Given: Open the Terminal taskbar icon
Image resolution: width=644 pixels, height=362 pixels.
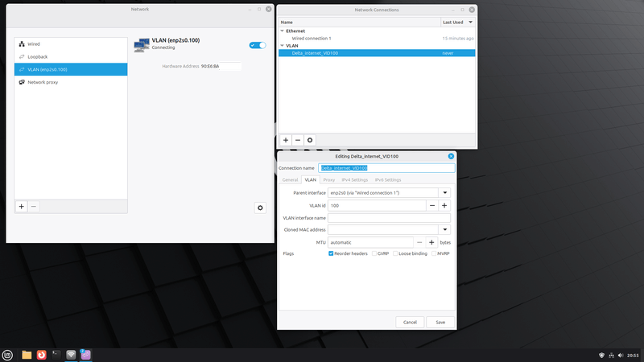Looking at the screenshot, I should [x=56, y=355].
